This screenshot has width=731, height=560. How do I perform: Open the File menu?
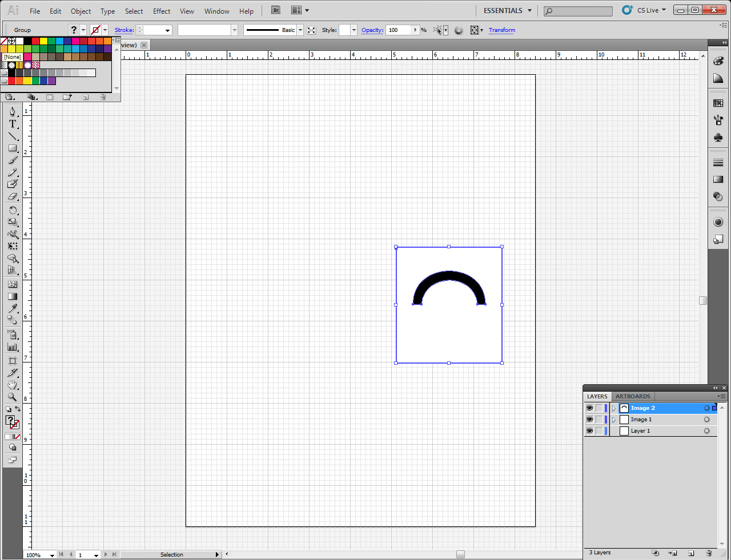coord(35,11)
